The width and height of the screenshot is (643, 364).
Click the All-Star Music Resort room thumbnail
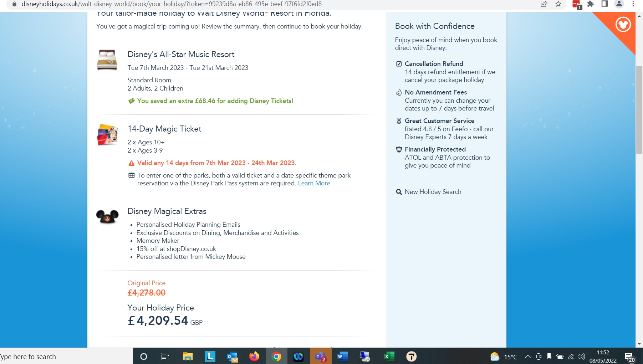(107, 60)
